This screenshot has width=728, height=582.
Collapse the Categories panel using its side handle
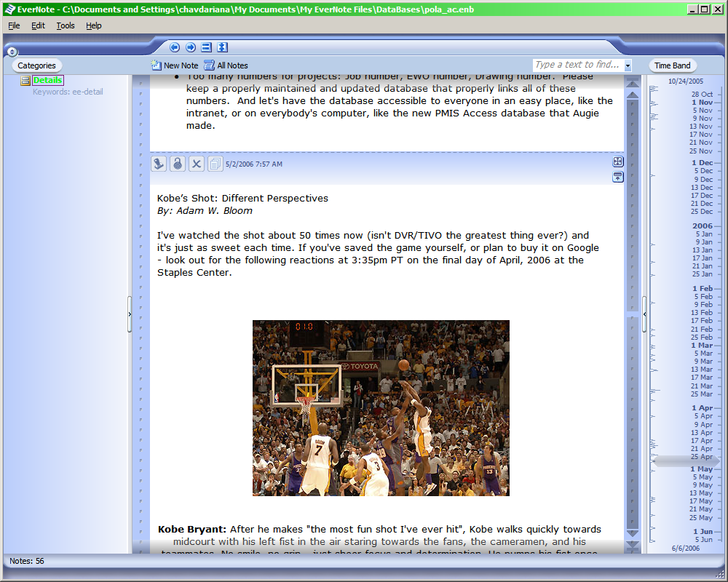[130, 314]
